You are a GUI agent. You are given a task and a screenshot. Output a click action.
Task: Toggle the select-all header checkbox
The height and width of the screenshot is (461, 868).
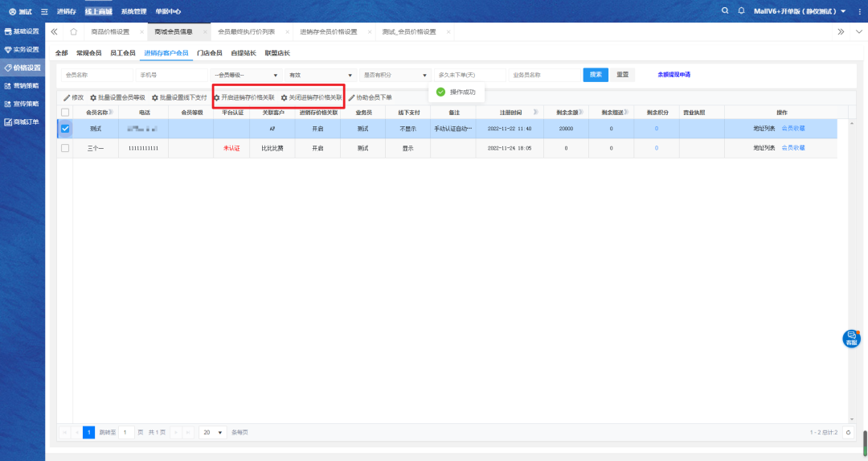[65, 113]
